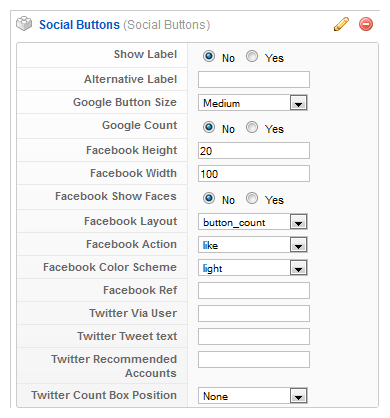
Task: Click the Facebook Width label
Action: 133,173
